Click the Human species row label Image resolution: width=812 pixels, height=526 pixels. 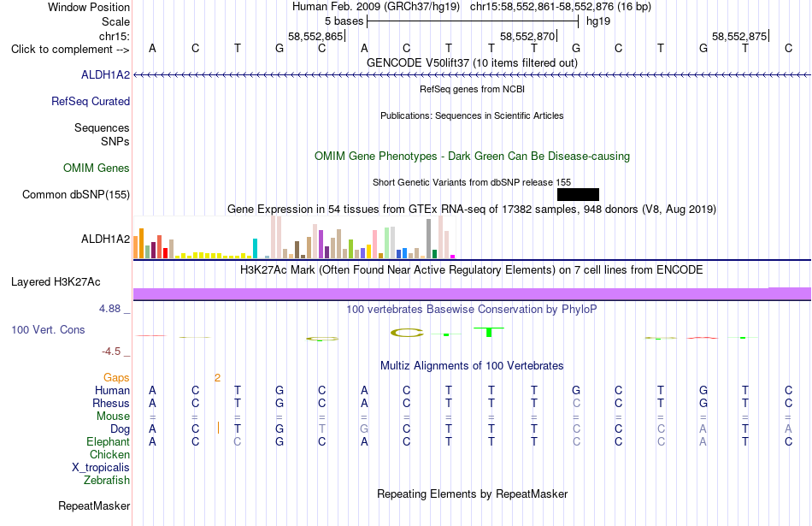click(112, 390)
